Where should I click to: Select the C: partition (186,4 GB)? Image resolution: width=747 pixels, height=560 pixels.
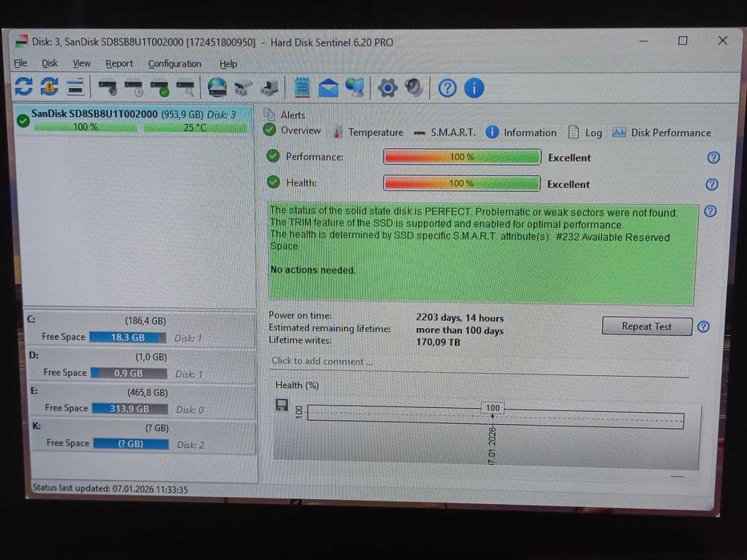click(x=140, y=330)
